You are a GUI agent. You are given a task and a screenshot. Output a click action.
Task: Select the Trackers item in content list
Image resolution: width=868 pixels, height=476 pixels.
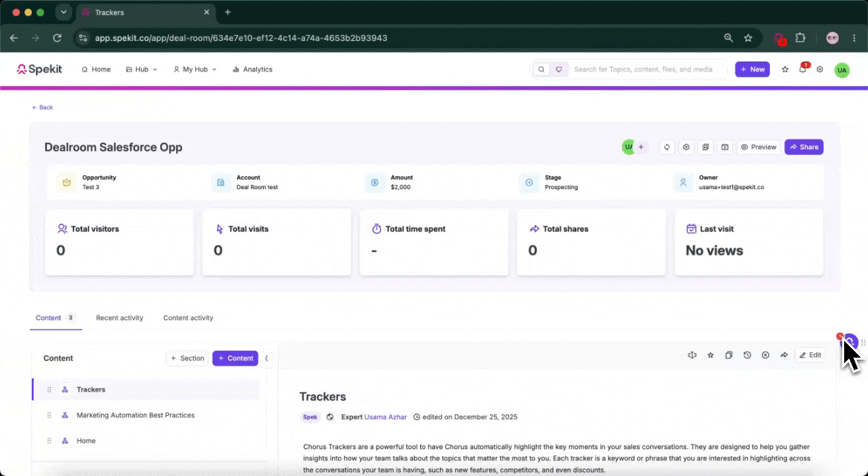click(146, 389)
